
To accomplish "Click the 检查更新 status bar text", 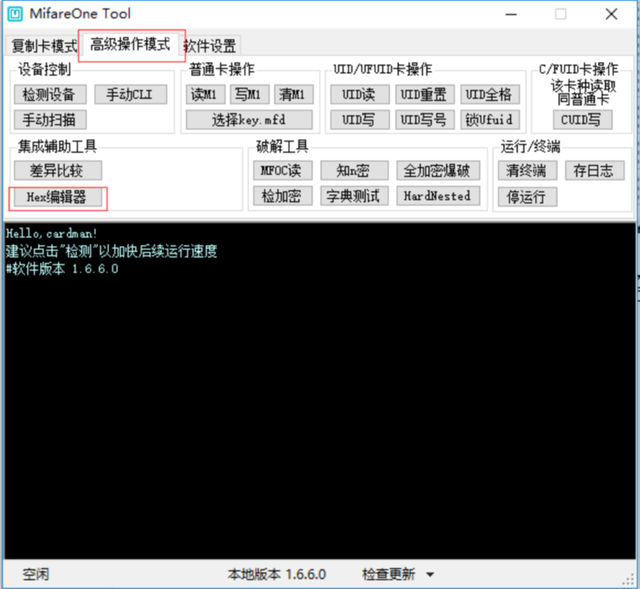I will [389, 574].
